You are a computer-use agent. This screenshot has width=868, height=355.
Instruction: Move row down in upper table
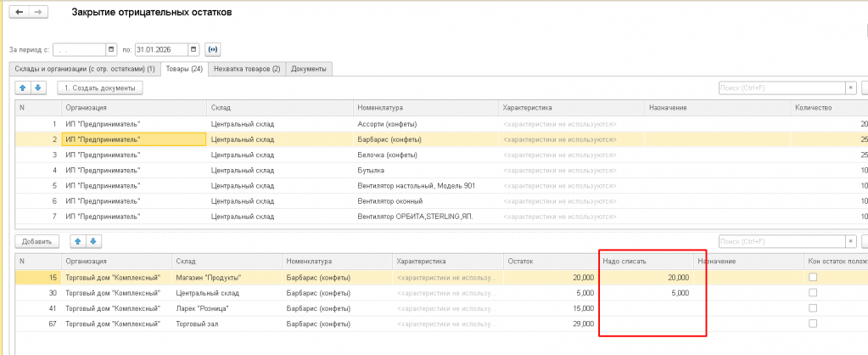[37, 87]
